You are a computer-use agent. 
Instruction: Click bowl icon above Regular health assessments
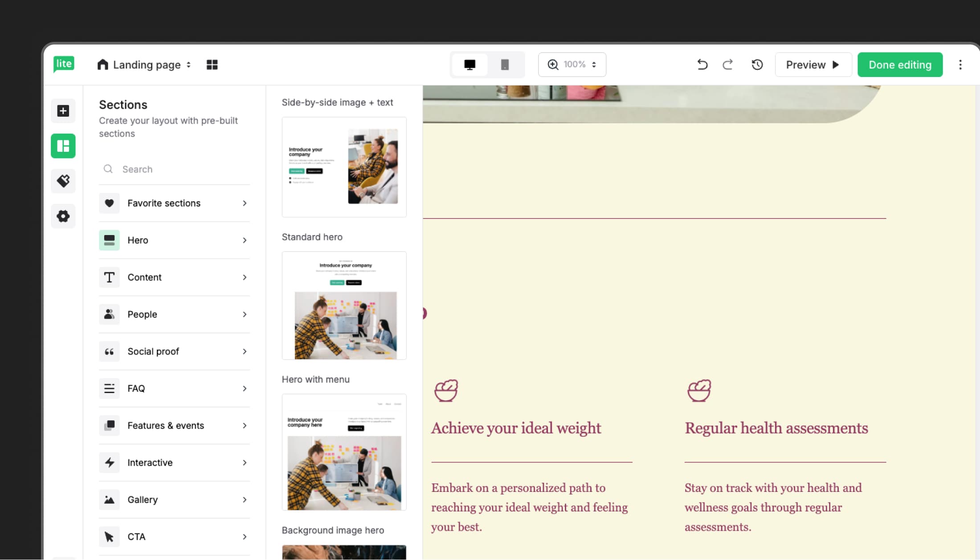pyautogui.click(x=699, y=390)
